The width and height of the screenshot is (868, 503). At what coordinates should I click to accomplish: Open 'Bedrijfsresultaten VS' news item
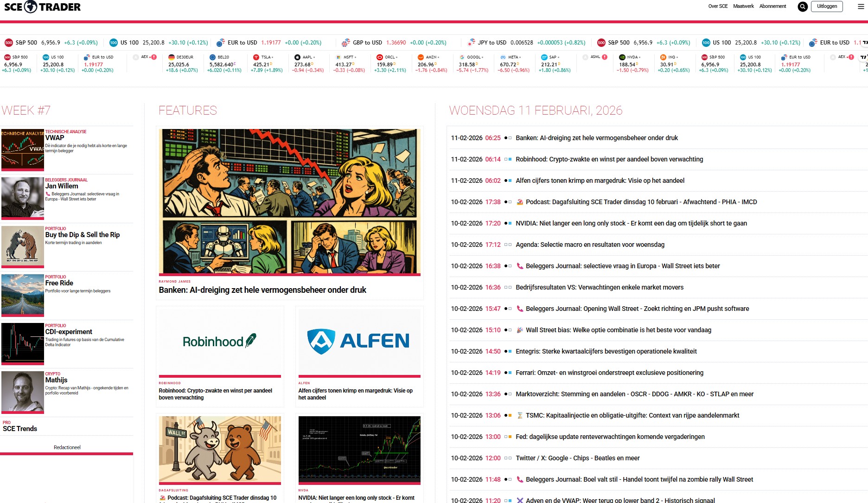[600, 287]
